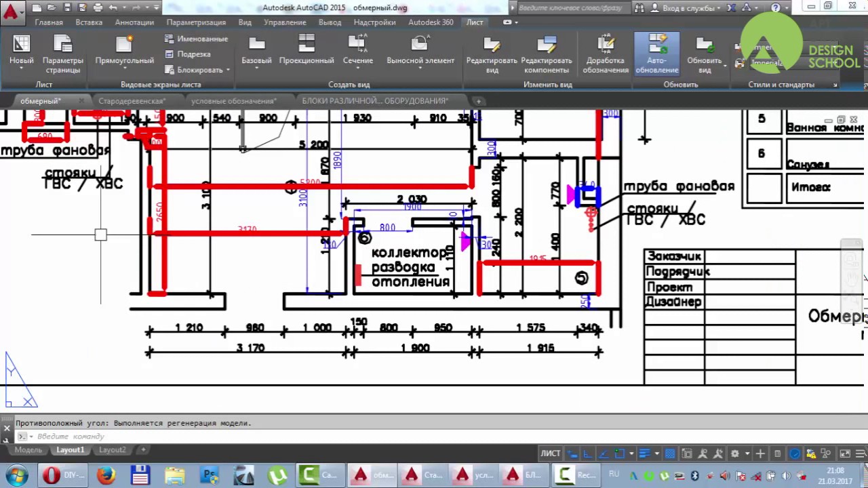Switch to the условные обозначения* drawing tab
This screenshot has height=488, width=868.
tap(233, 101)
